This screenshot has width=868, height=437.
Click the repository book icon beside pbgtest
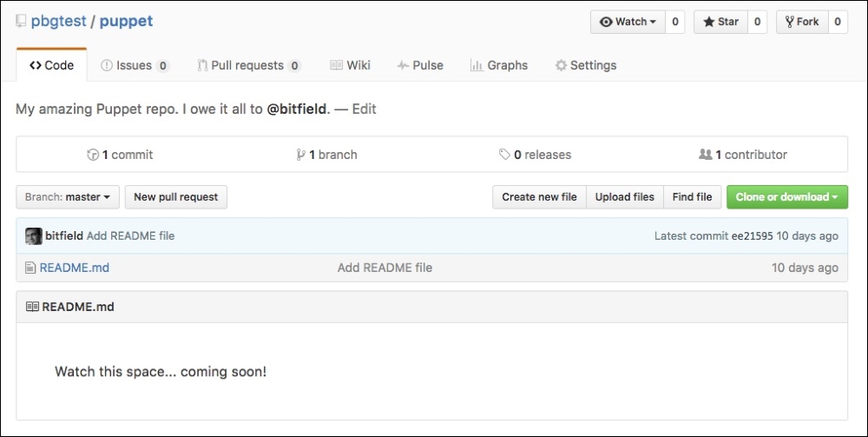[x=21, y=22]
